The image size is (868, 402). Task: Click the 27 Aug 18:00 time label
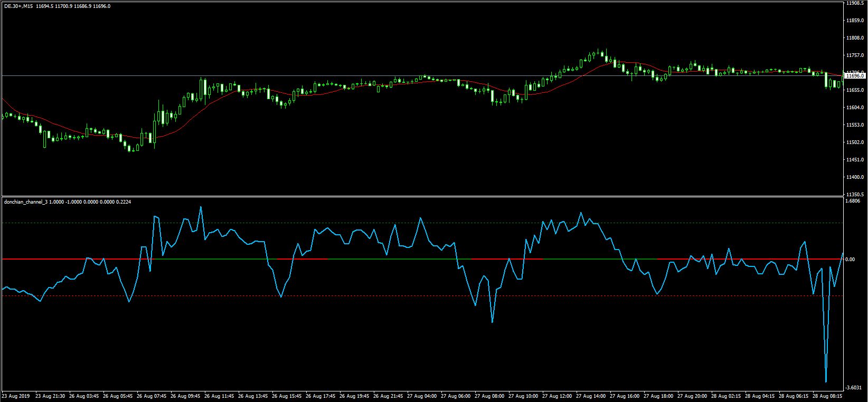click(658, 395)
